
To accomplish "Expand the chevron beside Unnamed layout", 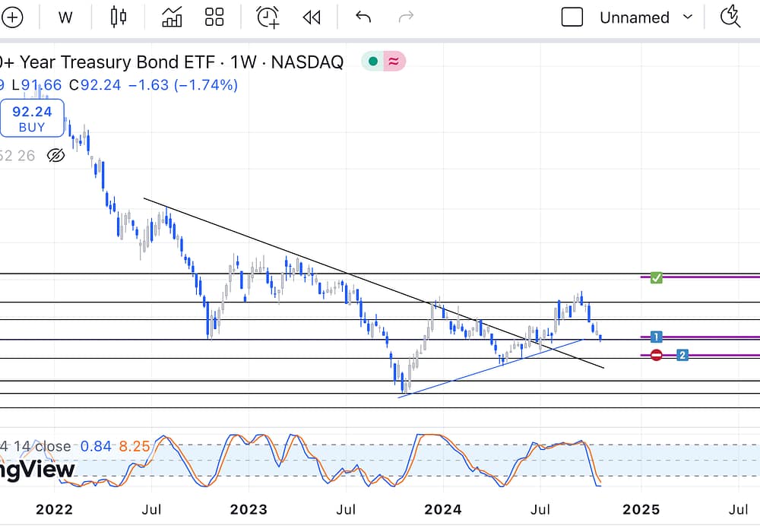I will point(688,17).
